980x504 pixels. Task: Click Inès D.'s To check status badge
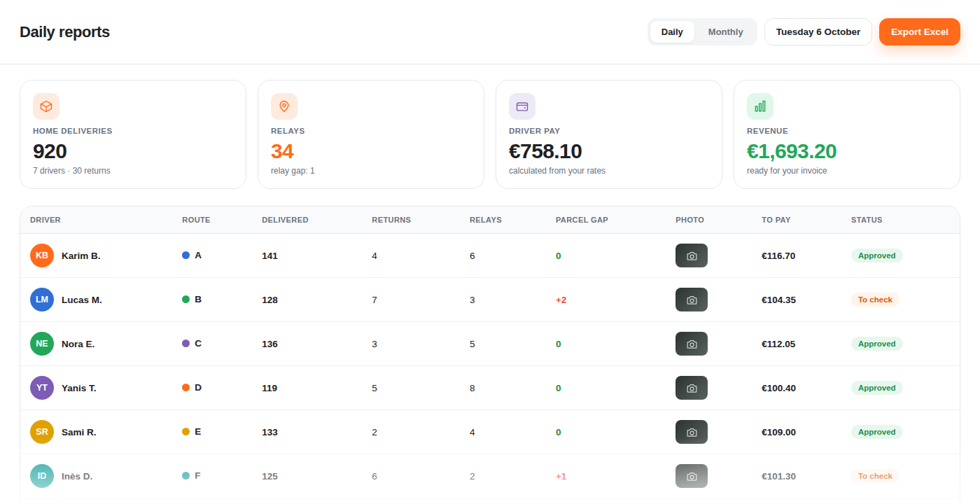tap(875, 476)
